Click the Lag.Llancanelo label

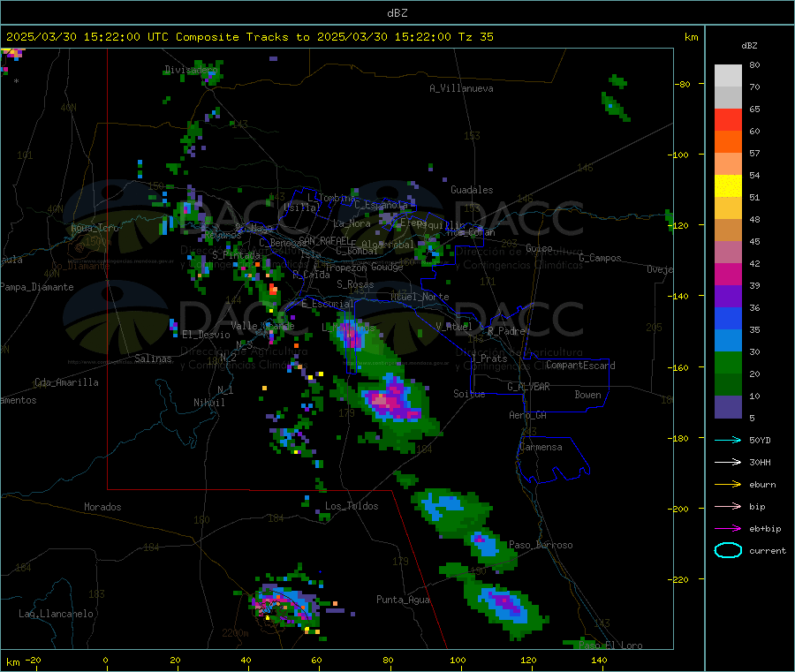point(56,615)
